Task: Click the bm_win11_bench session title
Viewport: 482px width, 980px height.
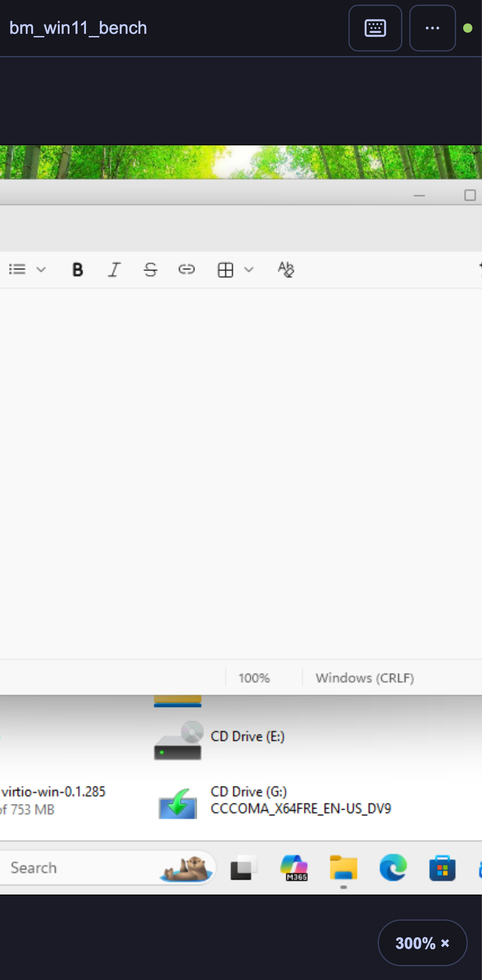Action: click(78, 28)
